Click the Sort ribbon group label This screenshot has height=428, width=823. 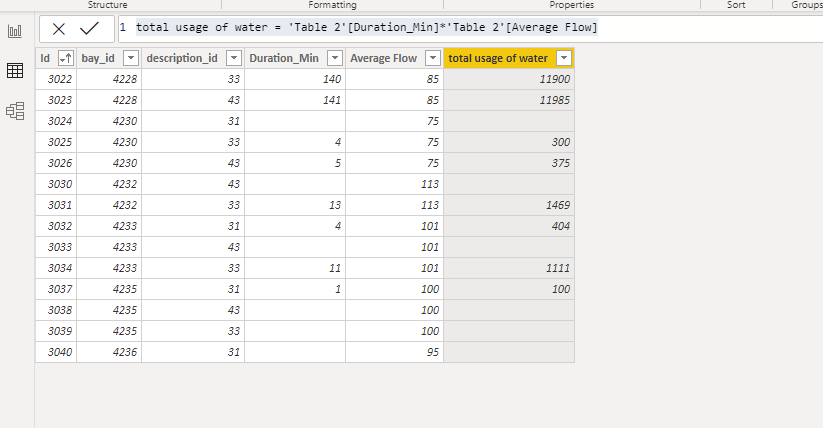(x=736, y=5)
